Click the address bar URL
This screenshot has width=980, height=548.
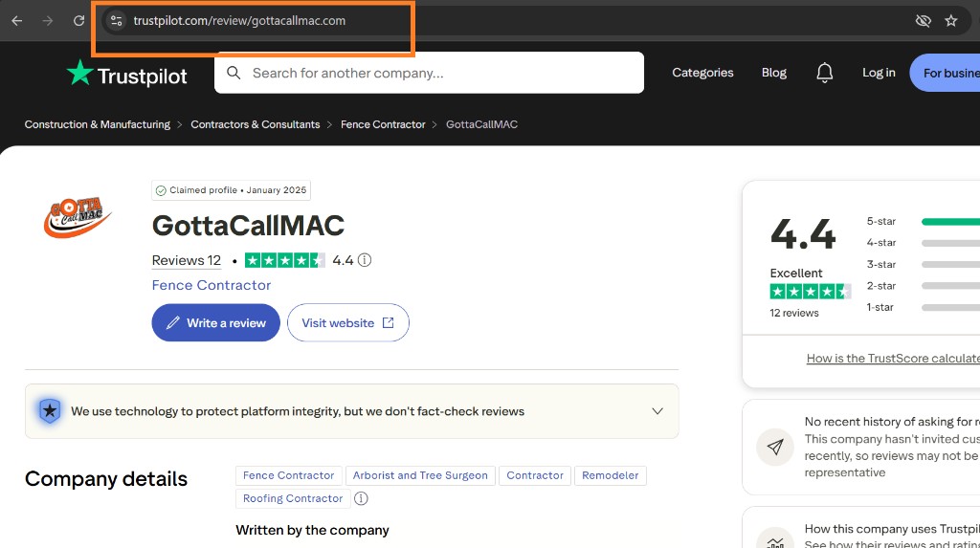coord(238,21)
